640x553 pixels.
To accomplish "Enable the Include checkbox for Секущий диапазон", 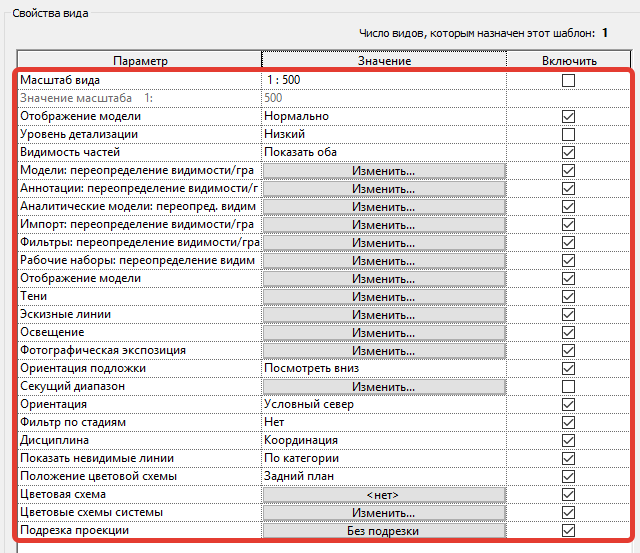I will [x=568, y=386].
